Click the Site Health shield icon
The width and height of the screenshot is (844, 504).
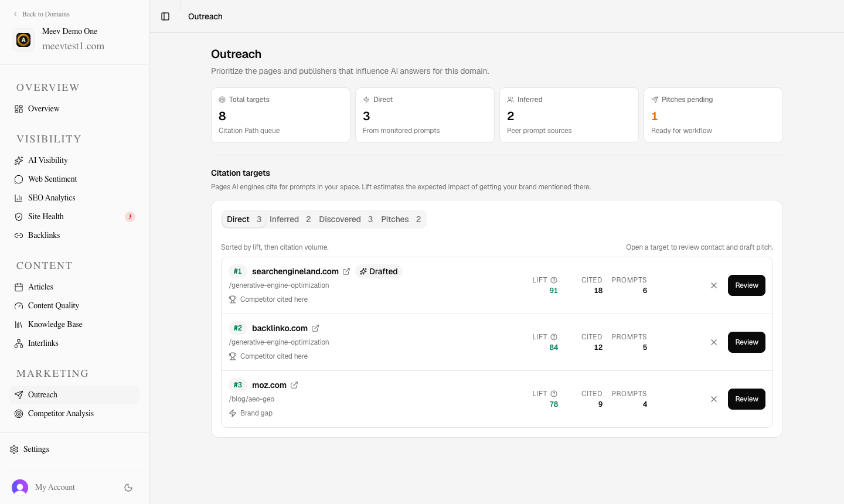pyautogui.click(x=19, y=217)
